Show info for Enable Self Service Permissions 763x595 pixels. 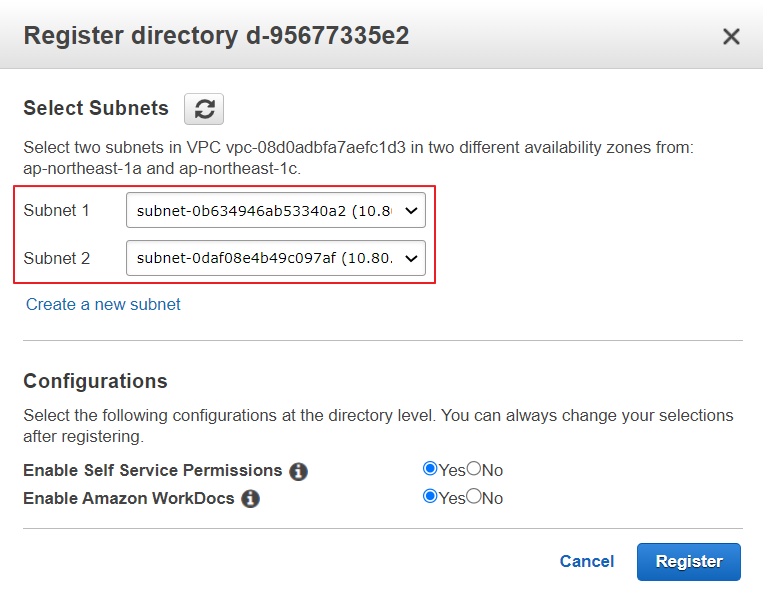coord(298,471)
